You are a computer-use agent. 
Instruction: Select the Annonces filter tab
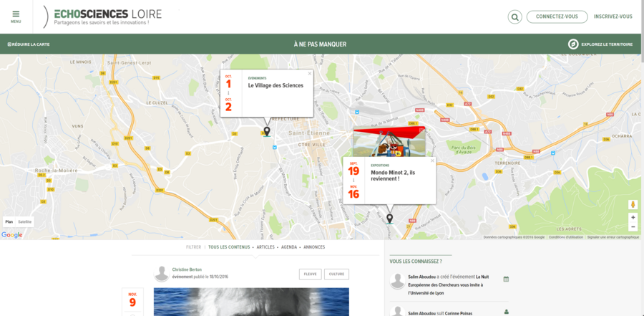pos(314,247)
